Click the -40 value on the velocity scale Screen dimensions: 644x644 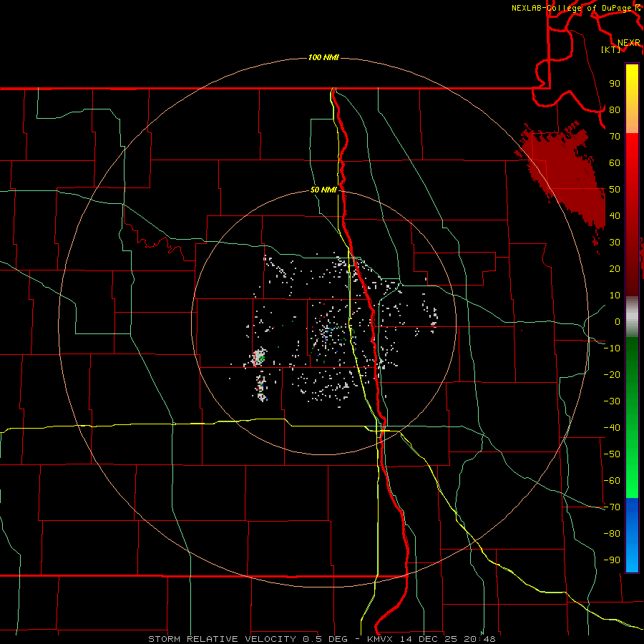(612, 428)
